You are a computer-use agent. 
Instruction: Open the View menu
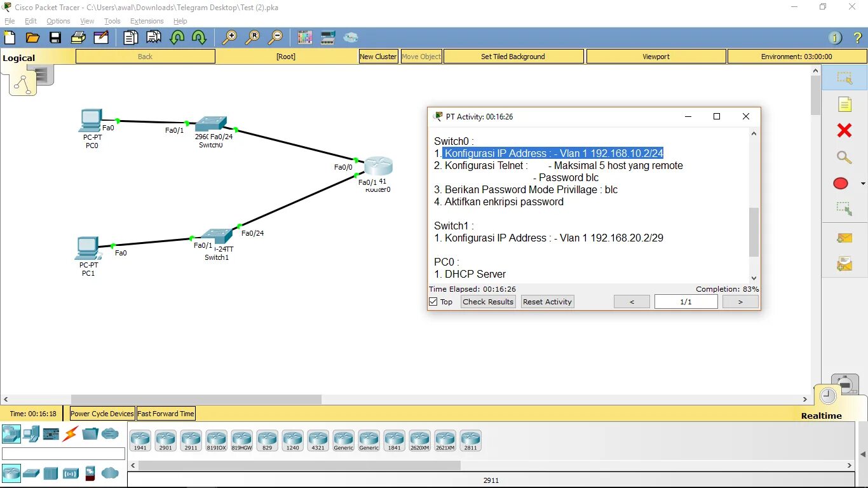pyautogui.click(x=87, y=21)
